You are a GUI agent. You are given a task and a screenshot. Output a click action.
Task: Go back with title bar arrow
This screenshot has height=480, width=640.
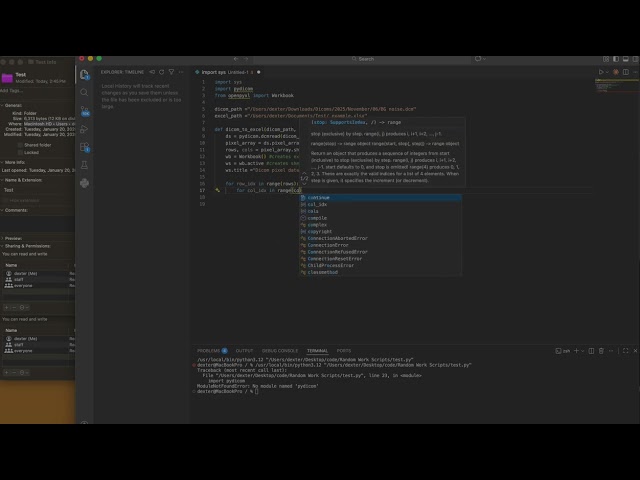pos(236,59)
